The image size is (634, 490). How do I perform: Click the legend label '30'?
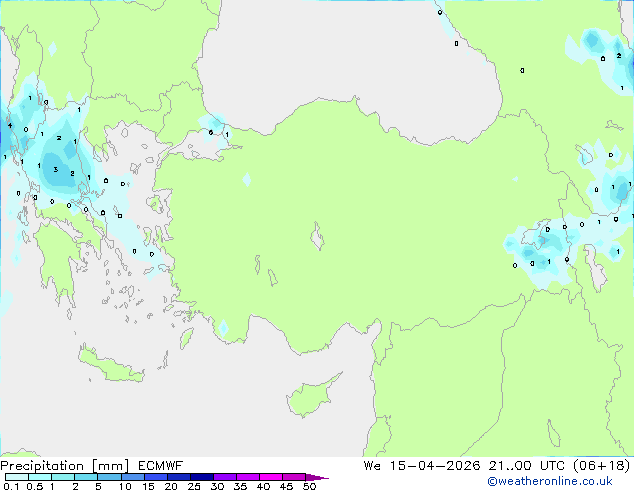click(217, 486)
